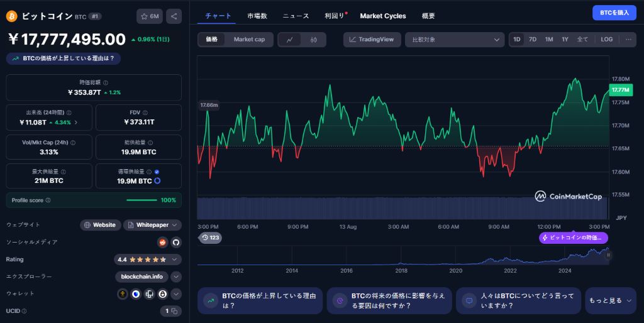The image size is (644, 323).
Task: Open the third wallet icon
Action: click(150, 294)
